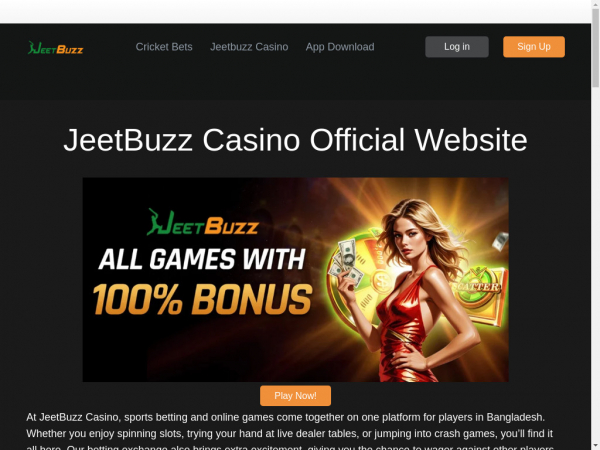600x450 pixels.
Task: Click the vertical scrollbar thumb
Action: click(595, 48)
